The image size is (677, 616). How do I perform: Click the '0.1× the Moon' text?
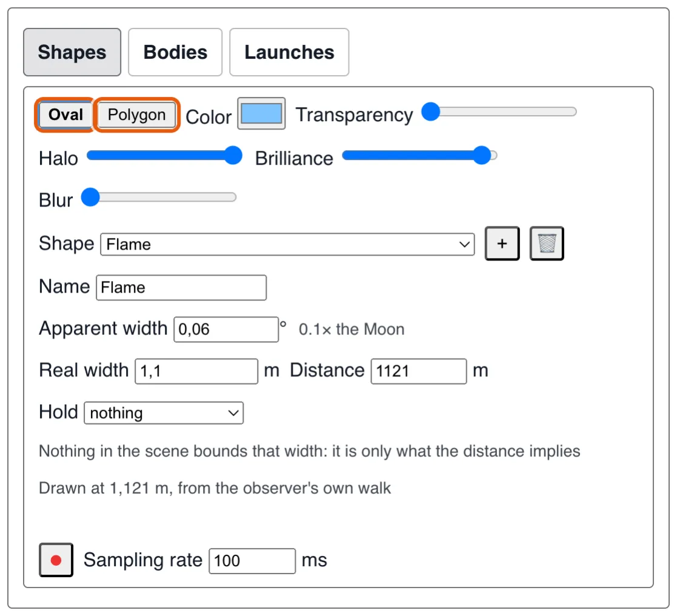tap(352, 329)
